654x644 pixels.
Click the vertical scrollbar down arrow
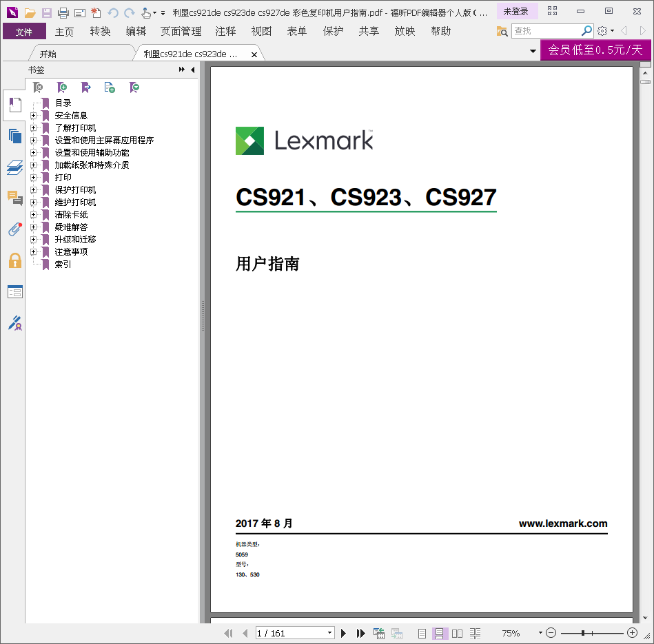[645, 618]
